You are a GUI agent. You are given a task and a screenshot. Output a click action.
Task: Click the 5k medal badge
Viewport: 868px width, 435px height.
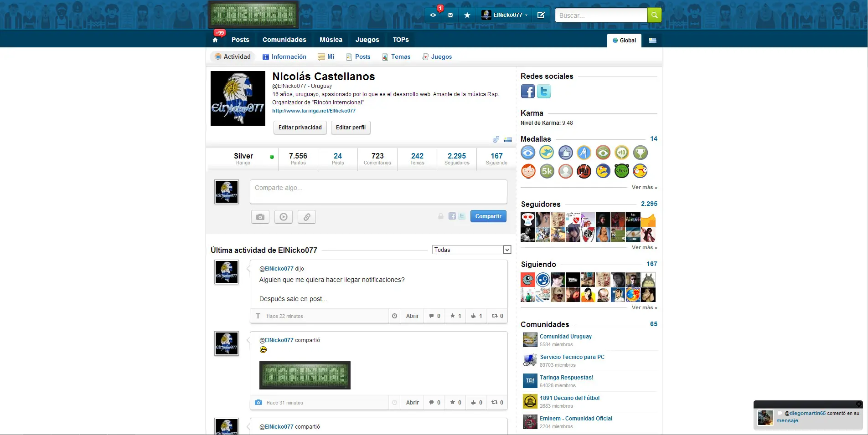(547, 171)
